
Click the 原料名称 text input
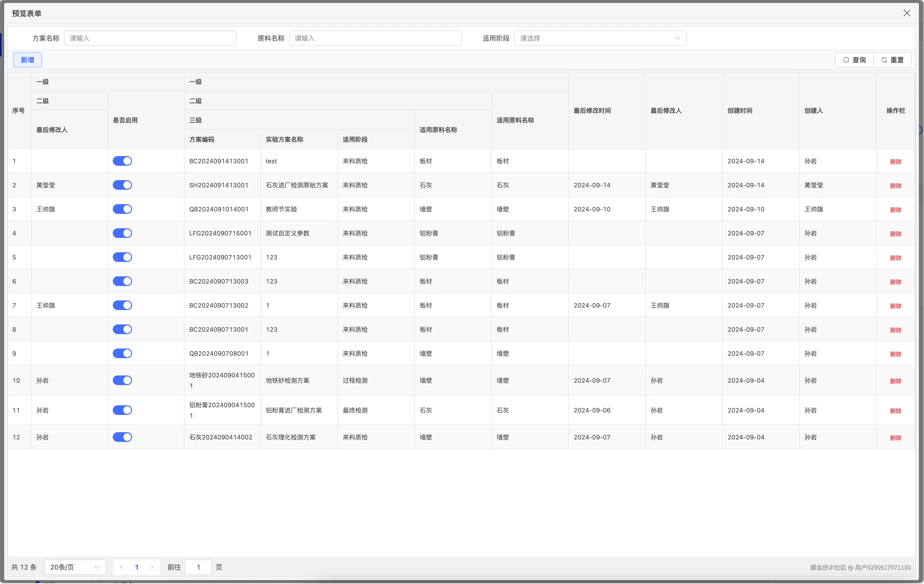click(375, 38)
